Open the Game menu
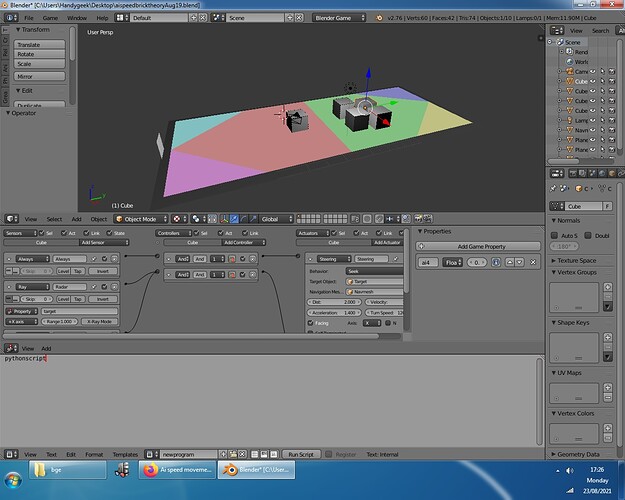The height and width of the screenshot is (500, 625). [x=50, y=18]
